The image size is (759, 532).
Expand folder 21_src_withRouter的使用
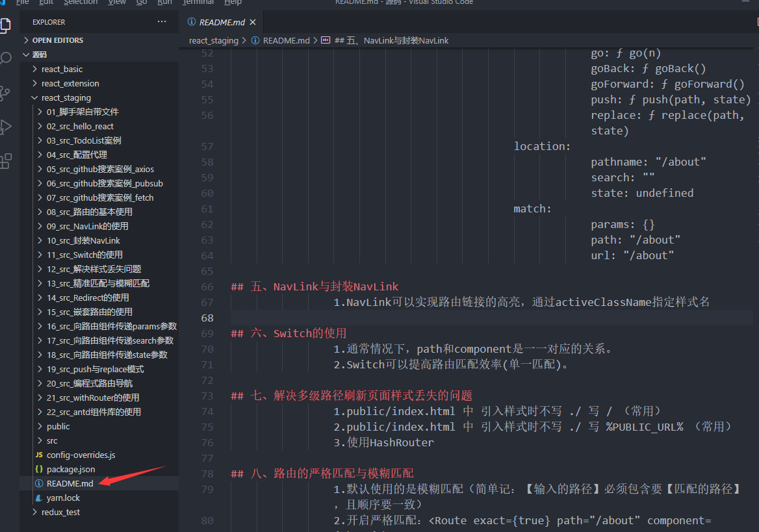40,398
